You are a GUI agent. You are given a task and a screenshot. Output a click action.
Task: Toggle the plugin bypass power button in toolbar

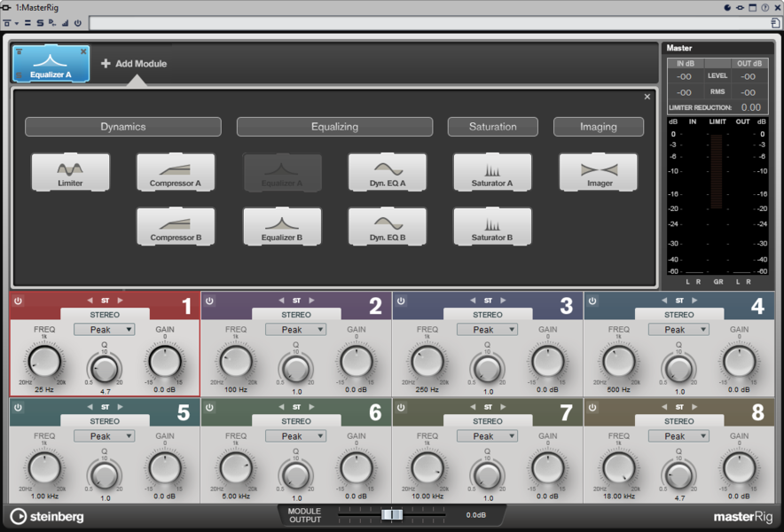[x=78, y=23]
